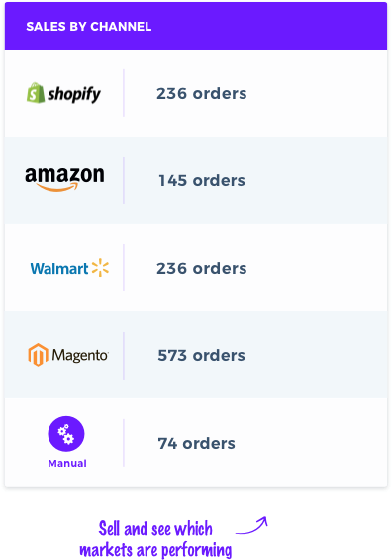Click the Shopify logo
This screenshot has height=560, width=392.
coord(63,93)
